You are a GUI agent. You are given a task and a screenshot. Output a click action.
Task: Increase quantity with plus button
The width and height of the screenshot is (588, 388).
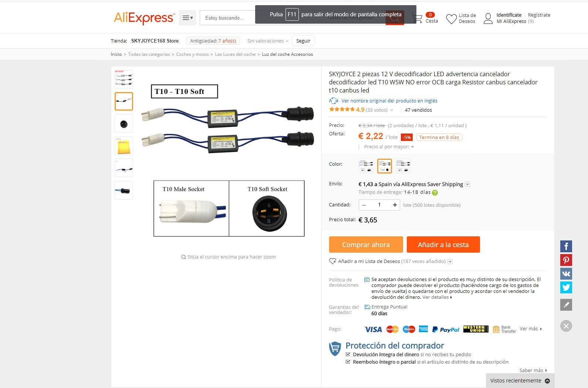coord(395,205)
